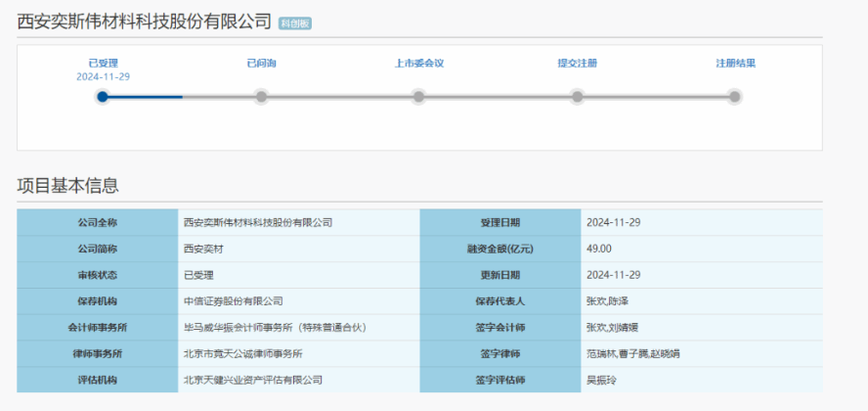868x411 pixels.
Task: Open the 上市委会议 stage label
Action: point(418,64)
